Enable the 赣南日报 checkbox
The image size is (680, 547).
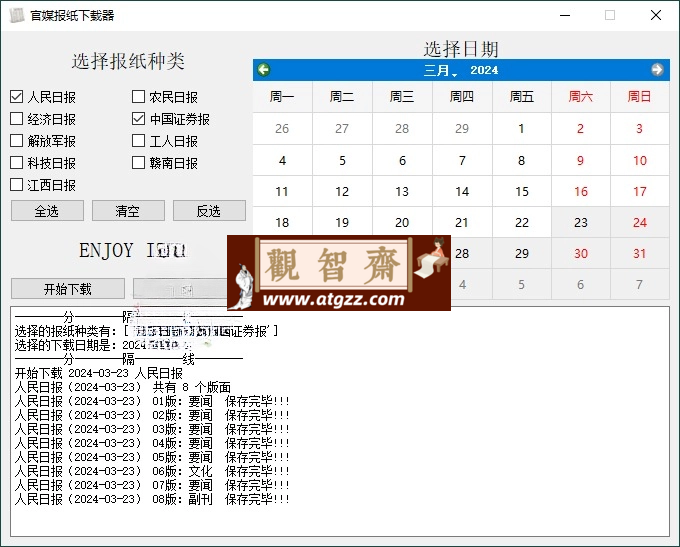tap(138, 163)
